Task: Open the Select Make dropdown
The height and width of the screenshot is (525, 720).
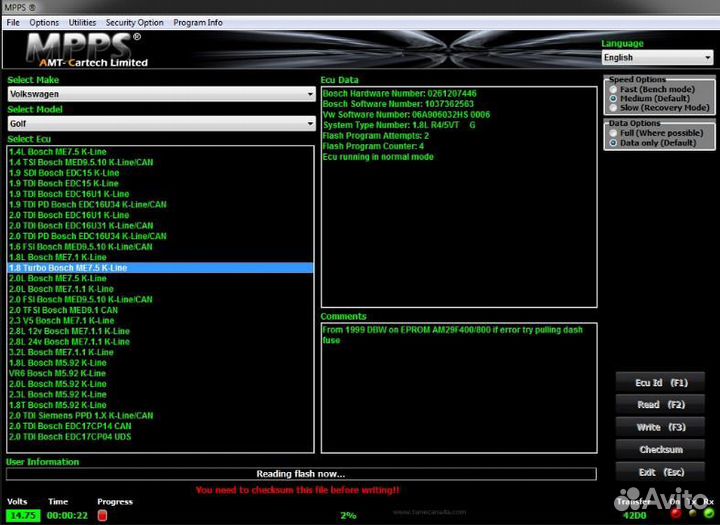Action: click(x=162, y=94)
